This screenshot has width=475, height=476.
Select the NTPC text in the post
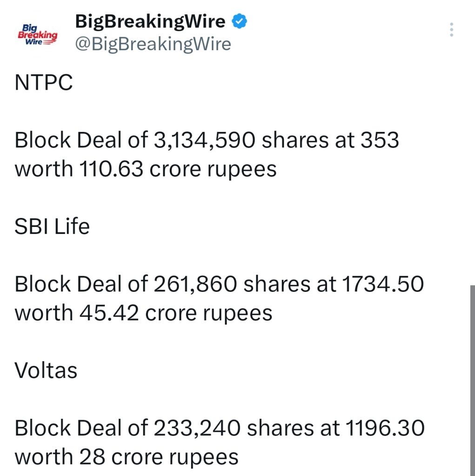point(44,82)
